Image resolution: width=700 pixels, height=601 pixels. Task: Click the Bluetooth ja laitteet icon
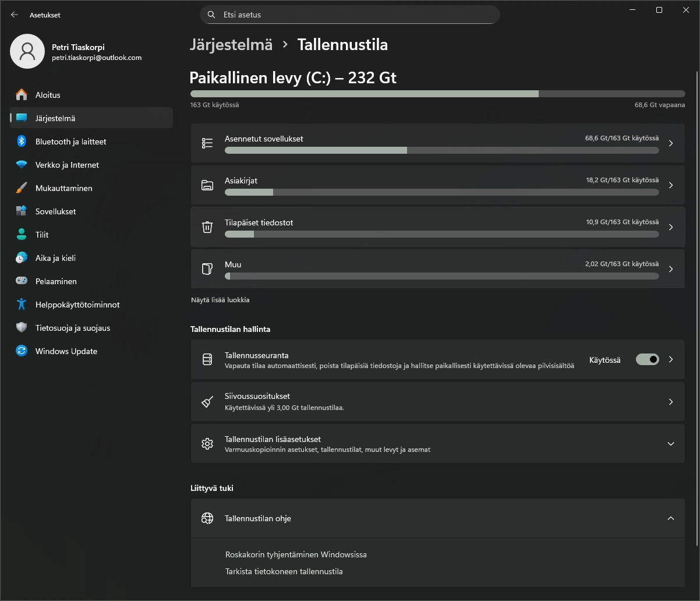22,142
